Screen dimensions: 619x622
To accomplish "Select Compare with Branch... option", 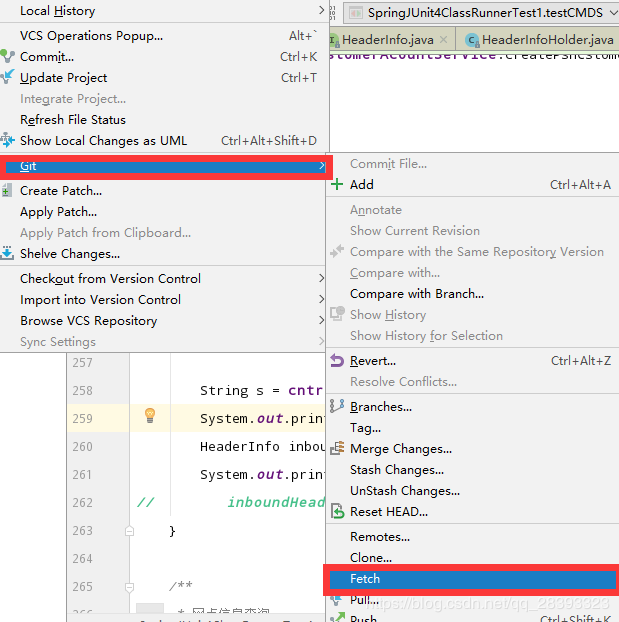I will (x=416, y=294).
